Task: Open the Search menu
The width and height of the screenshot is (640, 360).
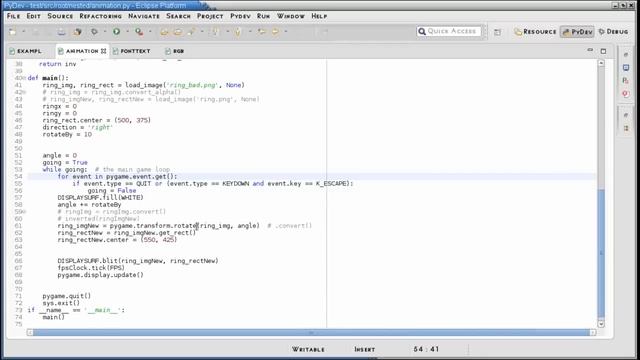Action: [178, 16]
